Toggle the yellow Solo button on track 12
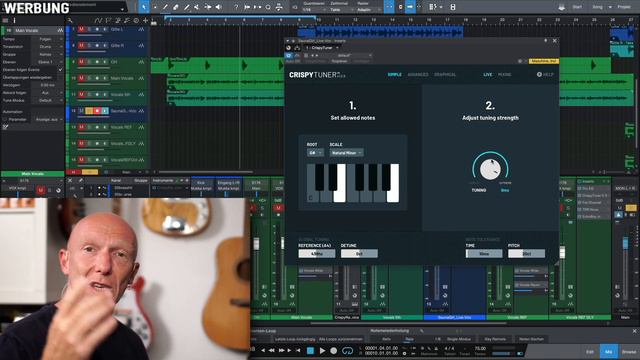Viewport: 640px width, 360px height. pos(89,111)
